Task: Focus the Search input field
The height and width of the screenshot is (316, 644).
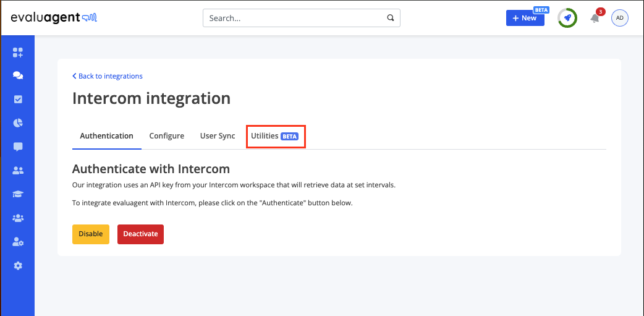Action: 302,18
